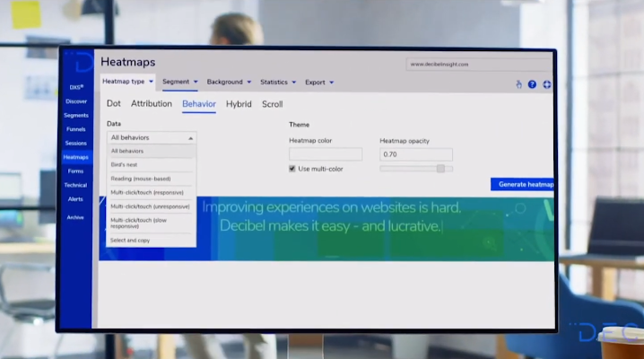Viewport: 644px width, 359px height.
Task: Open the Background dropdown menu
Action: 229,83
